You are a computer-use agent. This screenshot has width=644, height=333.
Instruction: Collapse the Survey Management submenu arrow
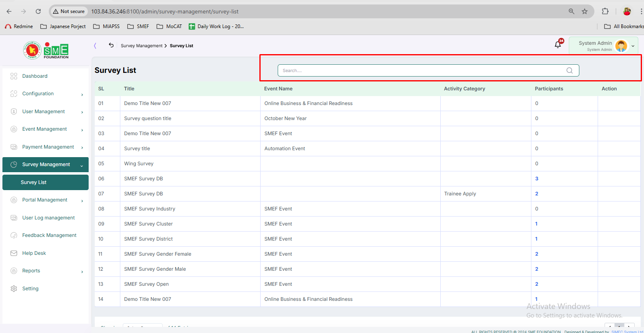click(x=82, y=165)
